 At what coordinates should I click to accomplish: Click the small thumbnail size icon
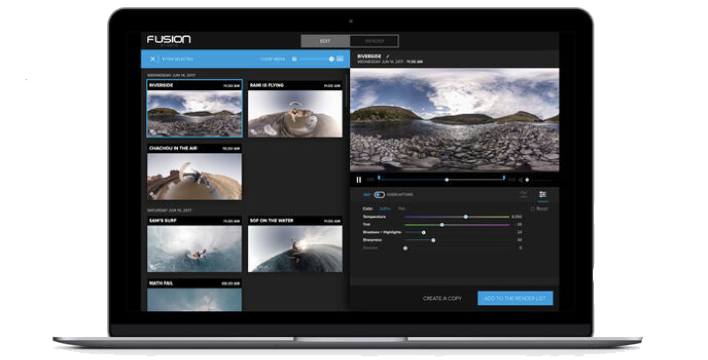[294, 59]
